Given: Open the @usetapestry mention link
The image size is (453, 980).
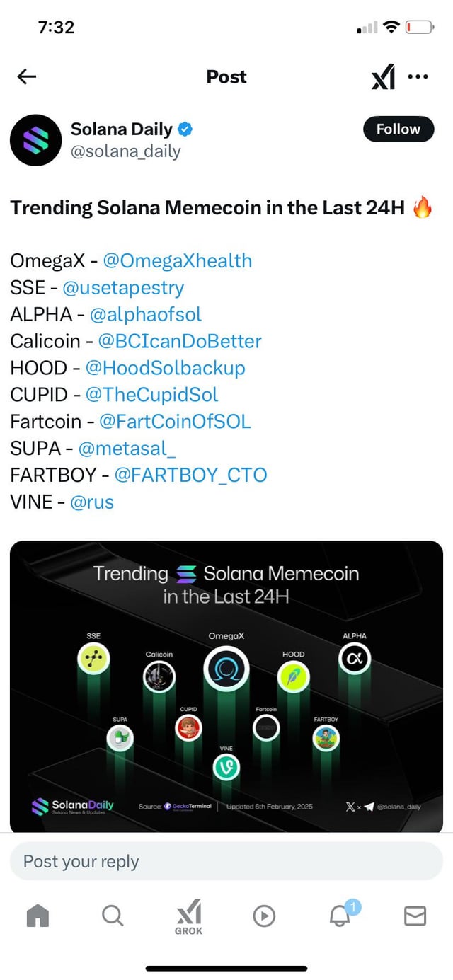Looking at the screenshot, I should pos(123,287).
